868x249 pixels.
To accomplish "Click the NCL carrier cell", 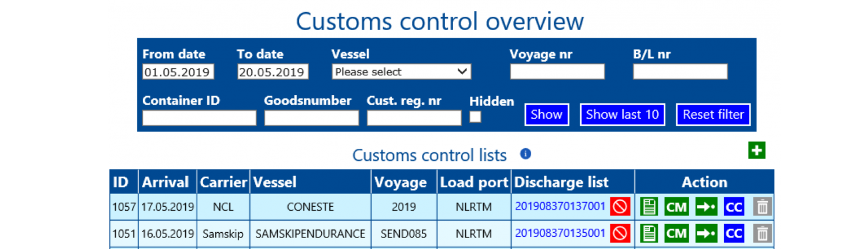I will click(x=223, y=207).
